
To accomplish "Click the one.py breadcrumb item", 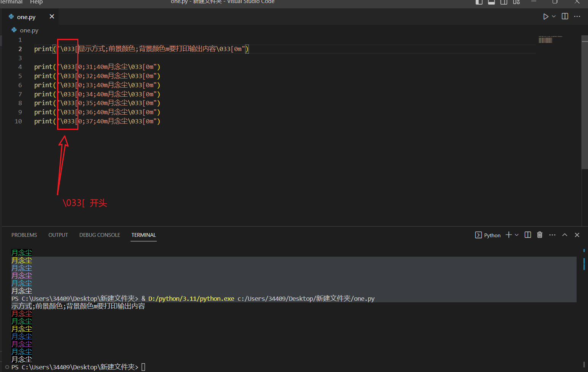I will 29,30.
